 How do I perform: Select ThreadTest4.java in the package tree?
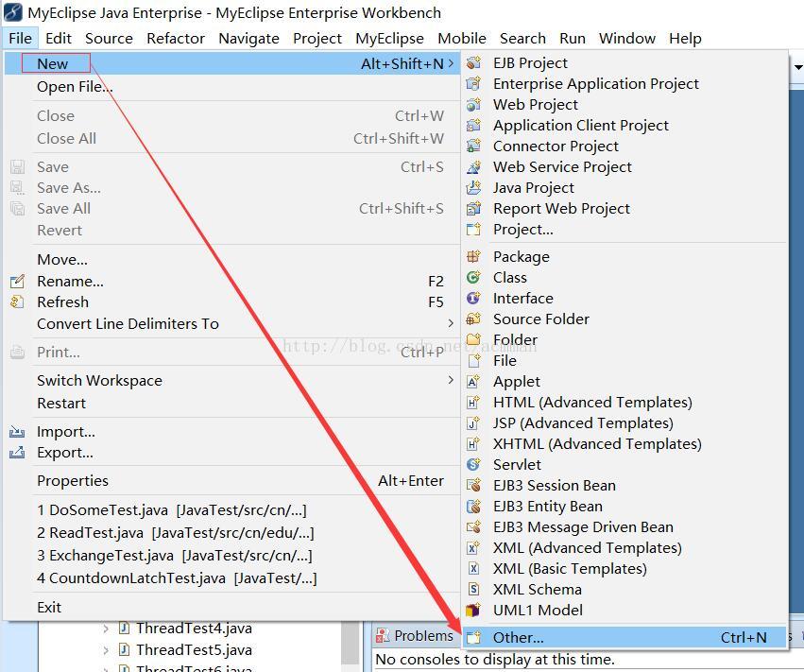[194, 629]
